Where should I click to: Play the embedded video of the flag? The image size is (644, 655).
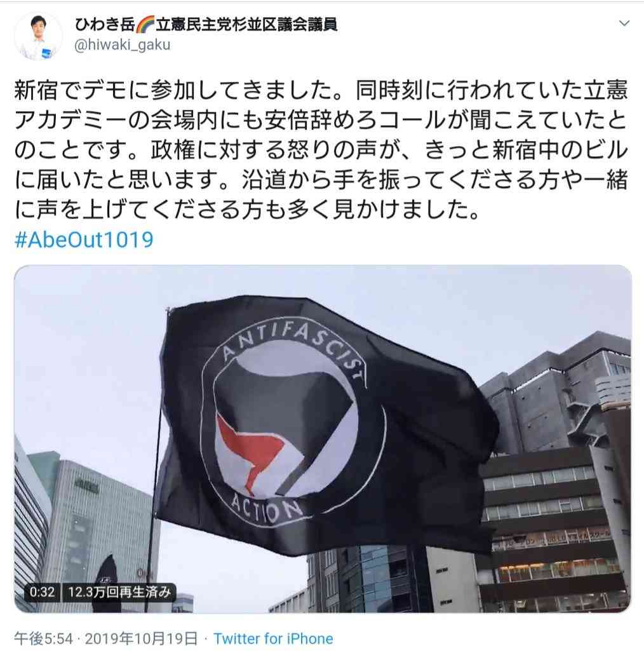point(323,438)
